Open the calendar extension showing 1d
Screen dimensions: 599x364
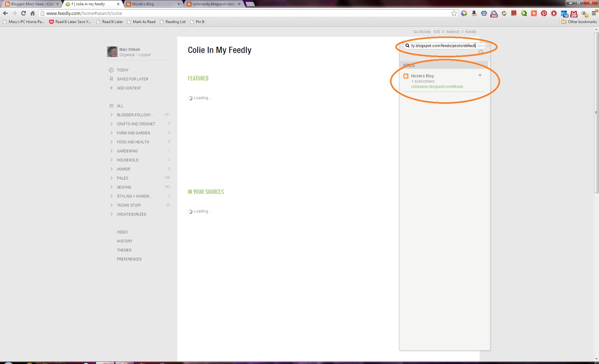coord(564,14)
